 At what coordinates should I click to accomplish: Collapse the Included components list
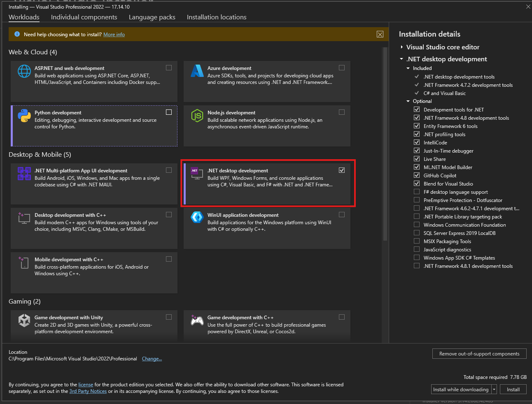(408, 68)
